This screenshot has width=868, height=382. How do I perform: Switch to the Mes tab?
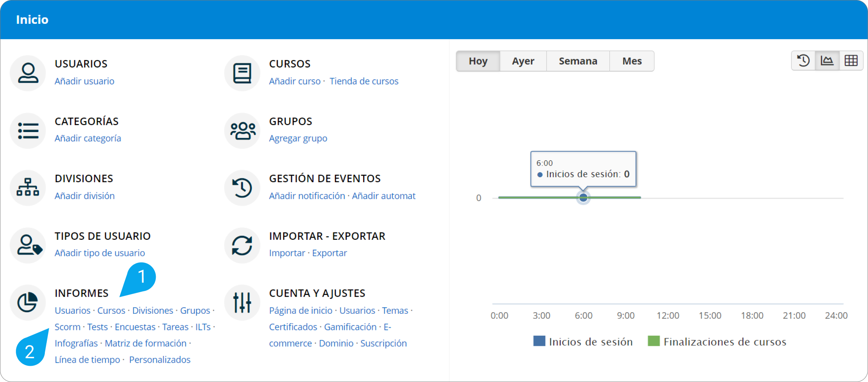(632, 61)
